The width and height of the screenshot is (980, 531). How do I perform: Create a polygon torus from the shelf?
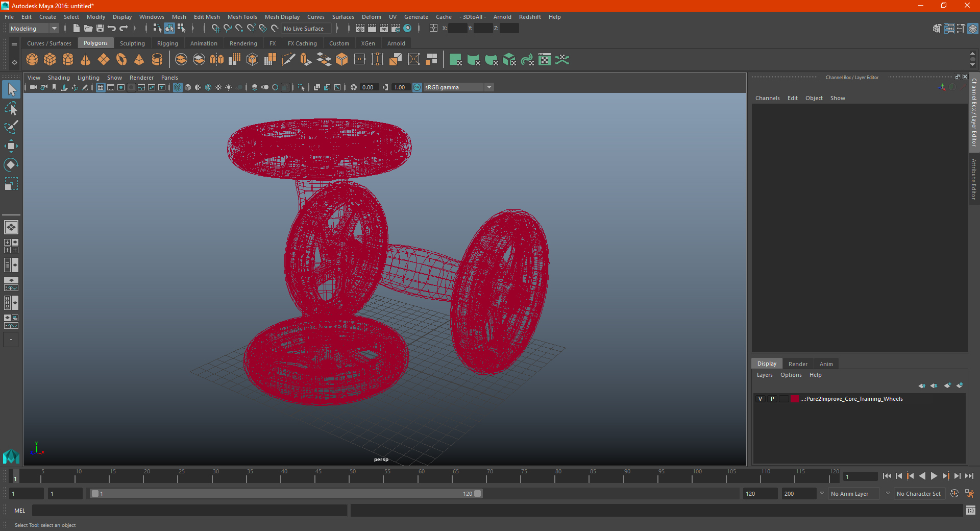(x=121, y=60)
